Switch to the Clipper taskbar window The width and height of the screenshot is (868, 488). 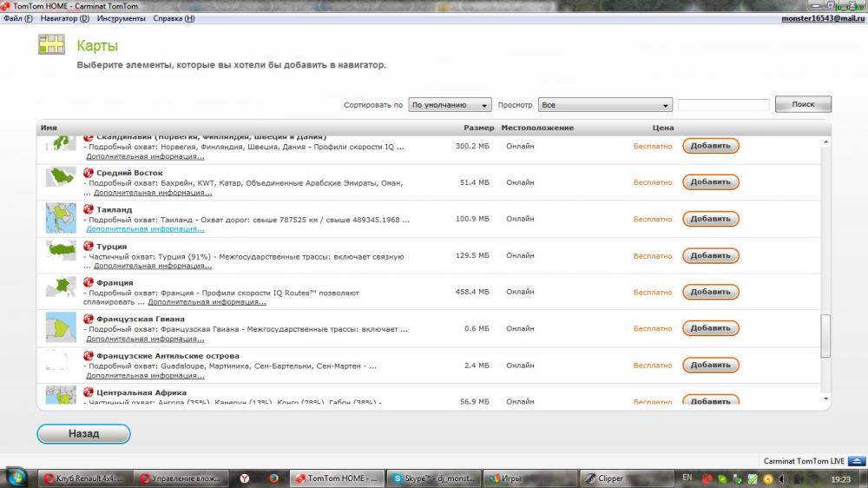coord(626,478)
